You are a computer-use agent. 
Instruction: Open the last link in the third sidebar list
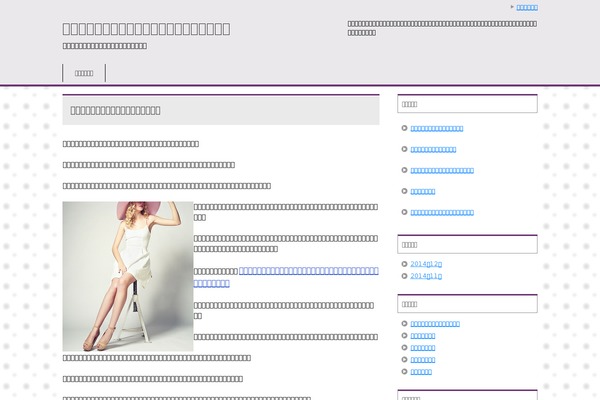pos(421,372)
